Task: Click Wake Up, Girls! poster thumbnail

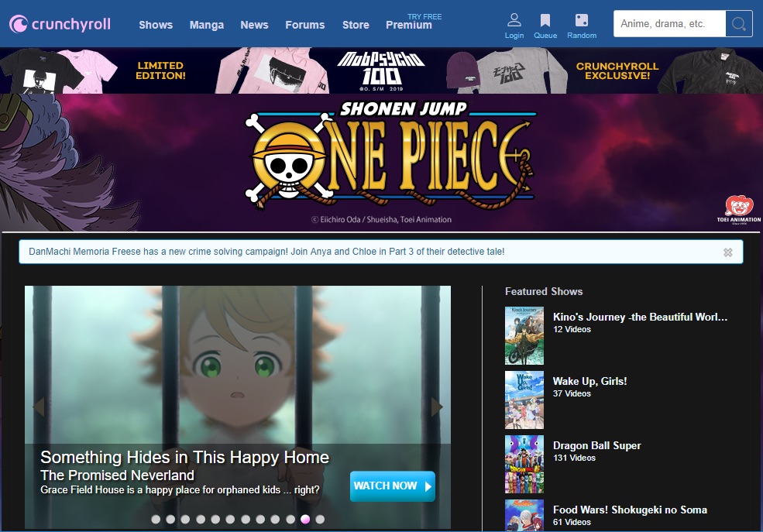Action: [524, 400]
